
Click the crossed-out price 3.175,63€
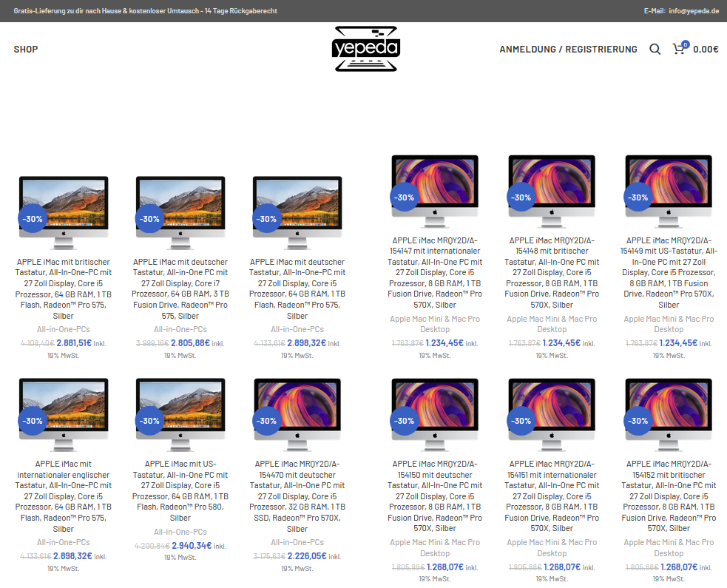pos(269,556)
